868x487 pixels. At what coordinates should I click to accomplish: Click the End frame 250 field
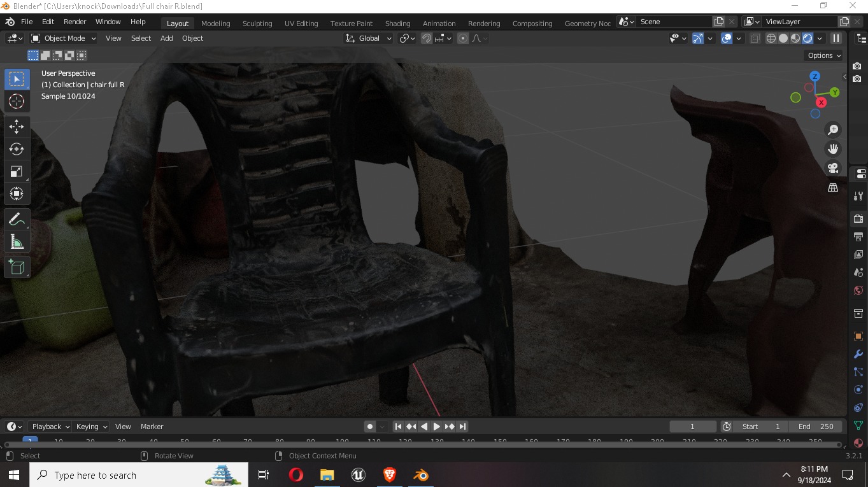(816, 427)
